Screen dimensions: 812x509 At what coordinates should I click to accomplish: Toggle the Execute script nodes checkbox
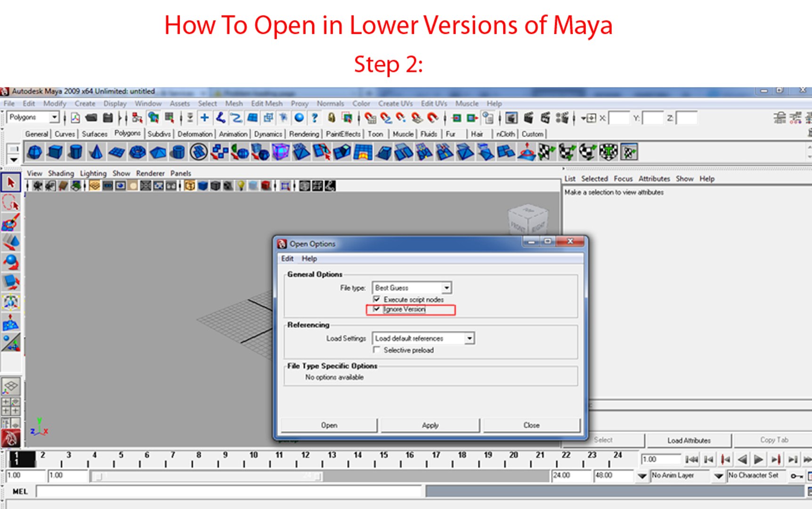coord(377,299)
